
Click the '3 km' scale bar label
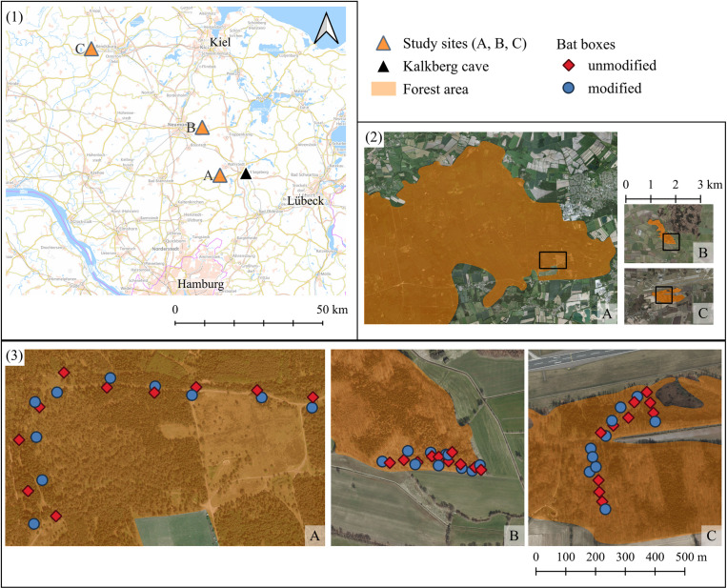(711, 185)
